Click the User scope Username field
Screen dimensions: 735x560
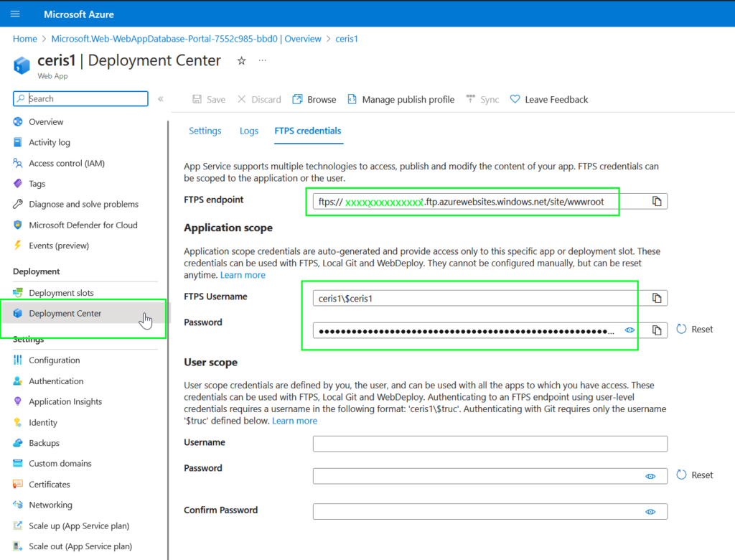490,444
